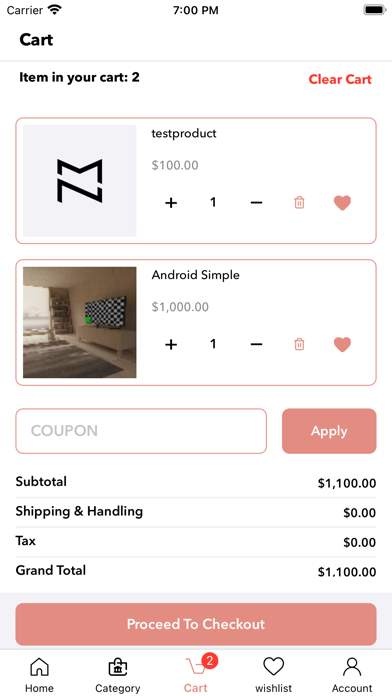Image resolution: width=392 pixels, height=696 pixels.
Task: Go to the wishlist tab
Action: (273, 674)
